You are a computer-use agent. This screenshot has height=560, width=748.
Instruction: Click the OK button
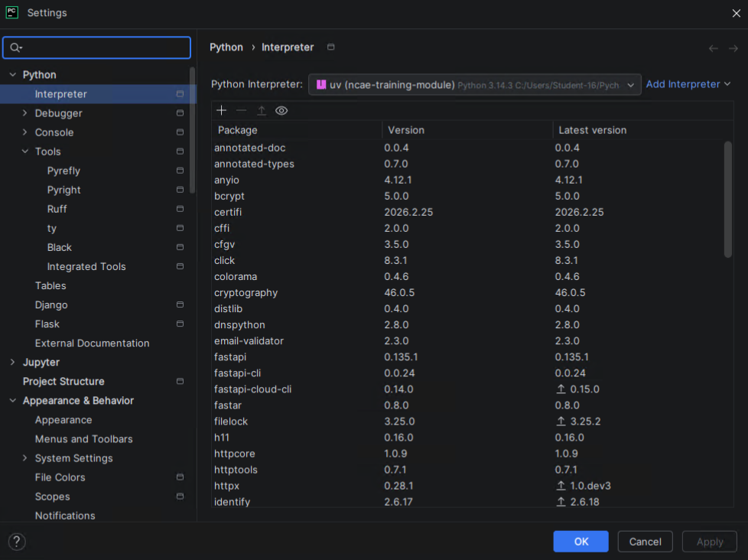coord(581,542)
